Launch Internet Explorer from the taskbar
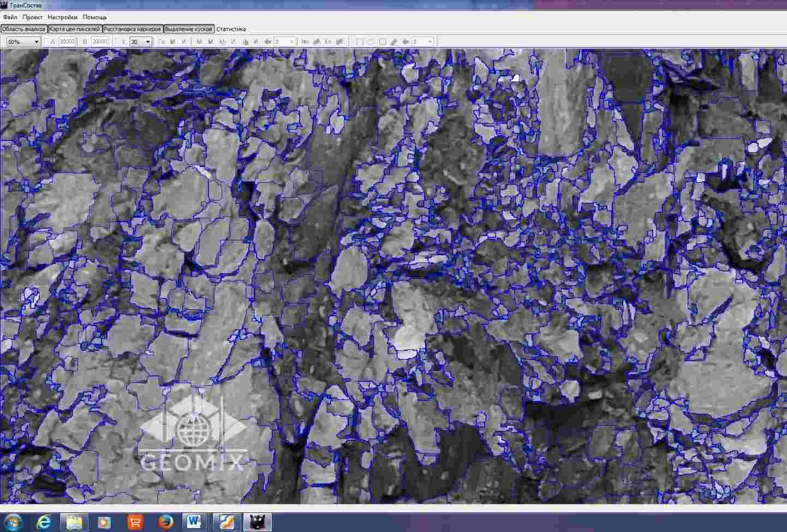787x532 pixels. 44,522
